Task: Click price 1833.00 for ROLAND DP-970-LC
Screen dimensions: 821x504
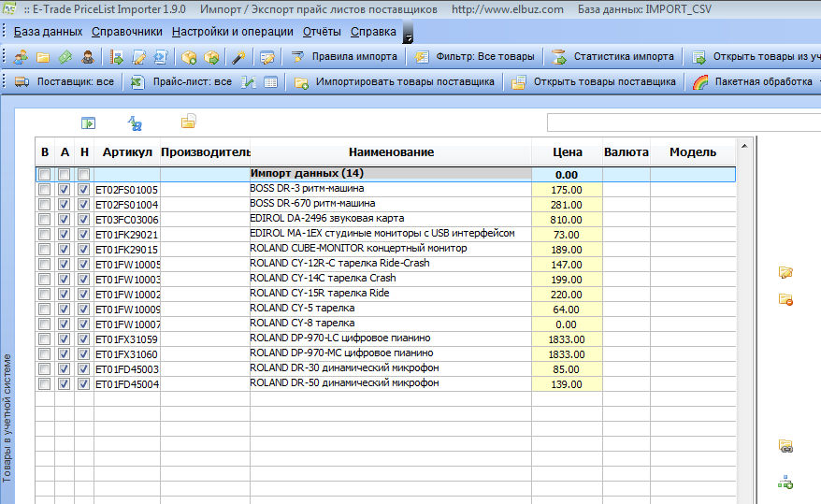Action: [x=567, y=339]
